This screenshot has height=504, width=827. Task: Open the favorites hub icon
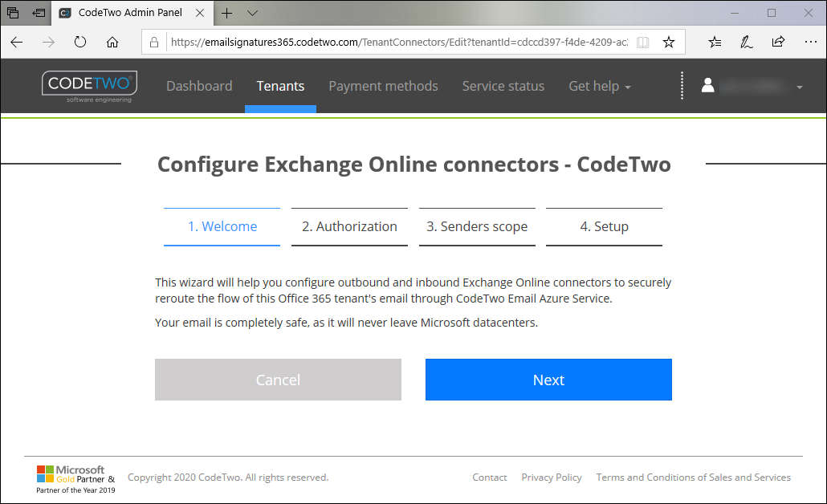coord(714,42)
